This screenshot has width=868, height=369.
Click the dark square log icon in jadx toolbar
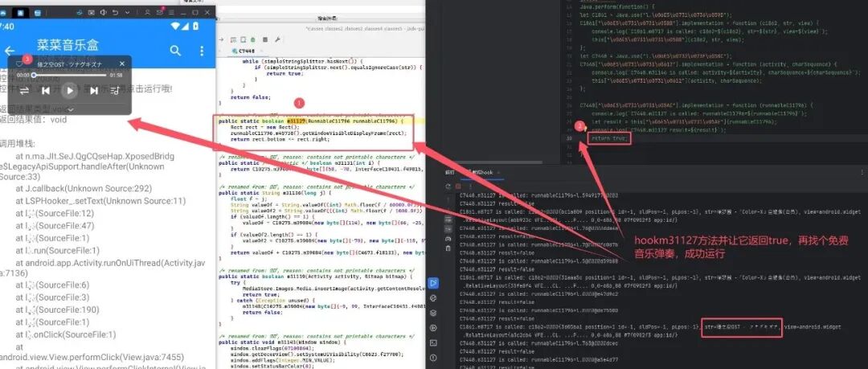coord(265,40)
